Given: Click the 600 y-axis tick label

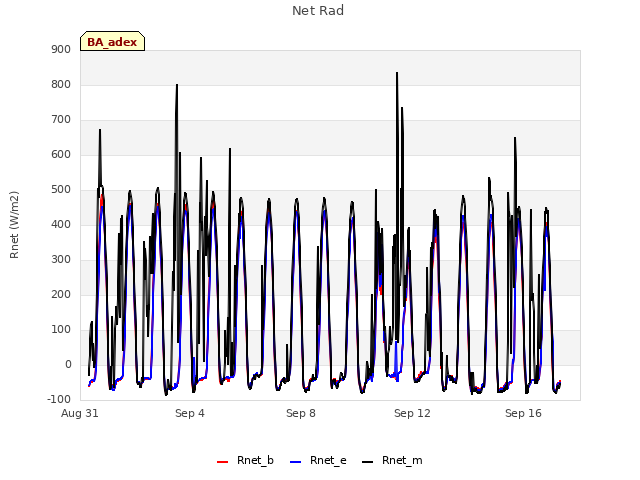Looking at the screenshot, I should coord(61,155).
